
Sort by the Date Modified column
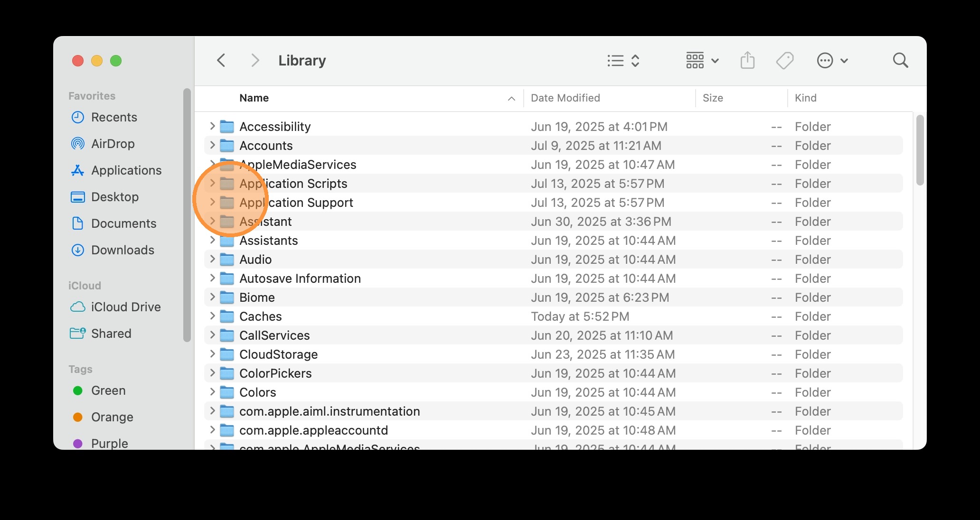click(565, 98)
